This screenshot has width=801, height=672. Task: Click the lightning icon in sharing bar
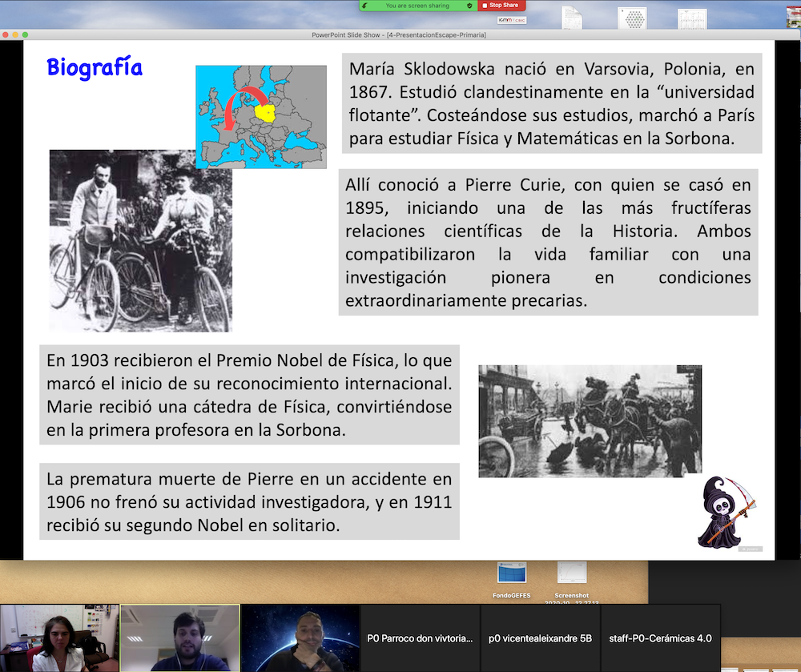pos(365,6)
